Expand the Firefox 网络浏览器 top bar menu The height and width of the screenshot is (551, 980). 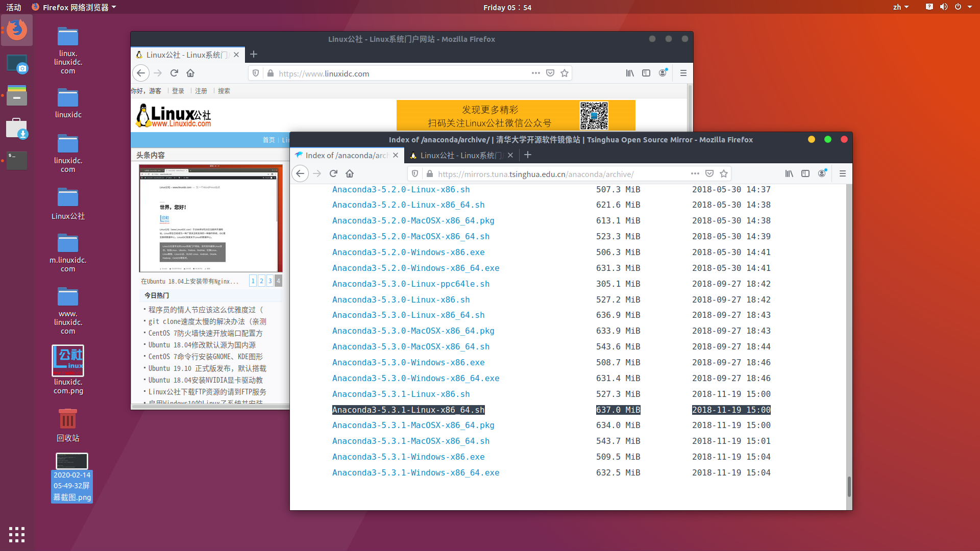74,7
